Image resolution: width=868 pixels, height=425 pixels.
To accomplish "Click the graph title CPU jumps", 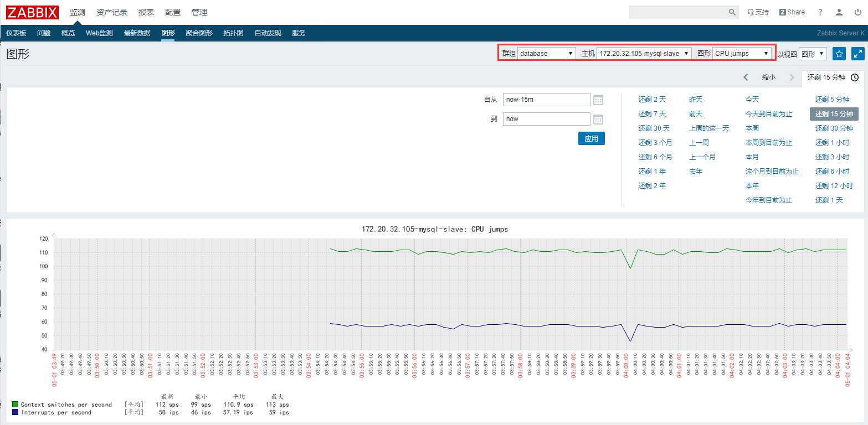I will click(x=434, y=229).
